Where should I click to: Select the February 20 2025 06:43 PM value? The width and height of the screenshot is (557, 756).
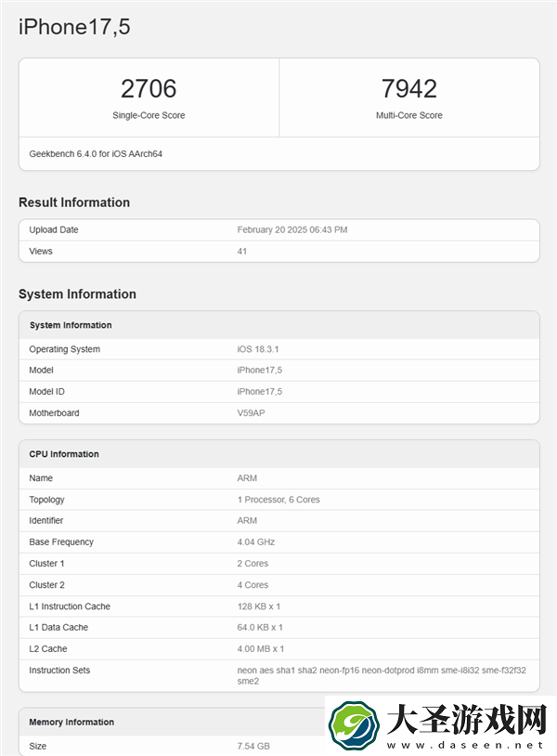tap(292, 230)
